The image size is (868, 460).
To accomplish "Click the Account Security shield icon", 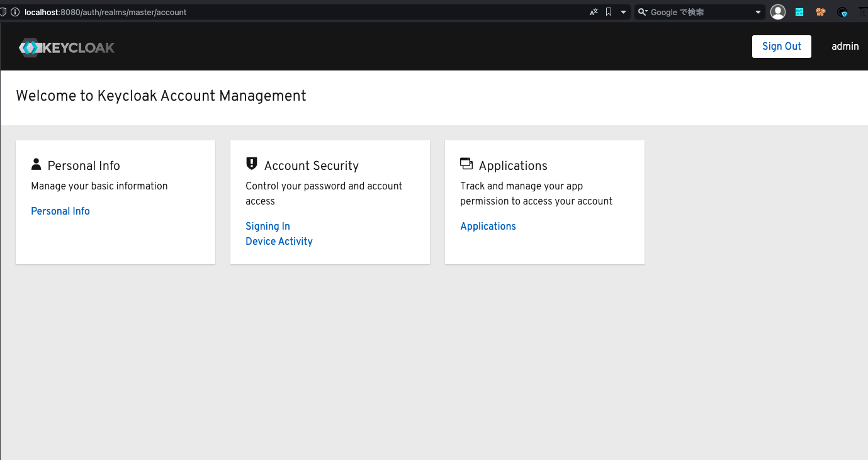I will [x=251, y=164].
